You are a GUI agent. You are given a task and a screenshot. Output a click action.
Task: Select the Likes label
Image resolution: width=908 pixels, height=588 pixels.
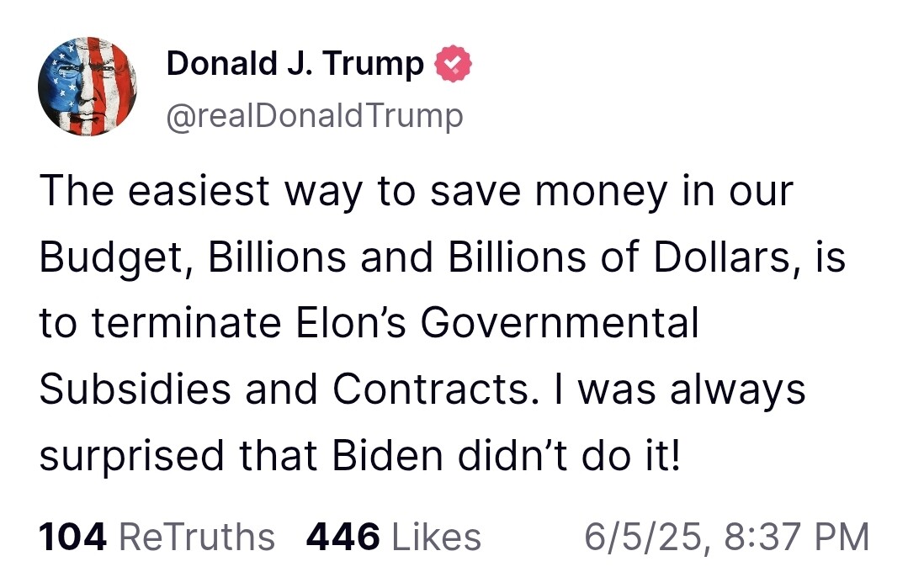(437, 537)
